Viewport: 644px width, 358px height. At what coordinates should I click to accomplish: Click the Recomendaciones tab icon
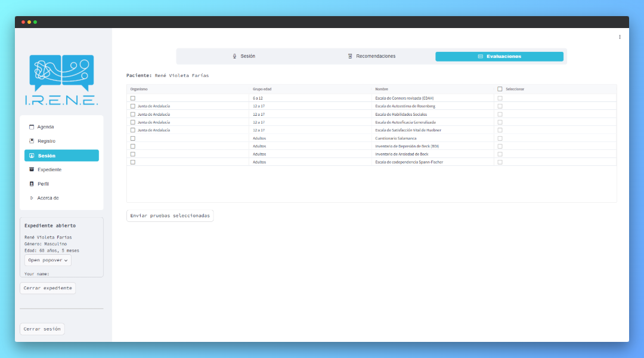click(350, 56)
